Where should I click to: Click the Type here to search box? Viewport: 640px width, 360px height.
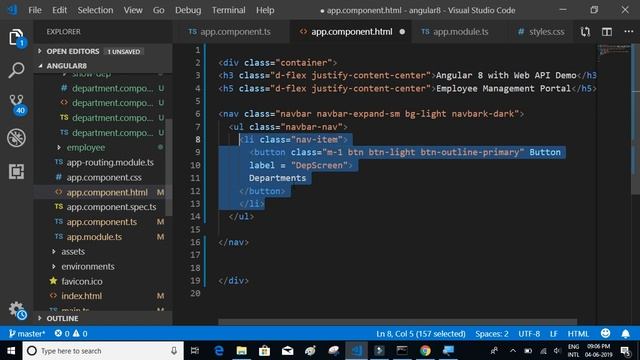[x=103, y=351]
